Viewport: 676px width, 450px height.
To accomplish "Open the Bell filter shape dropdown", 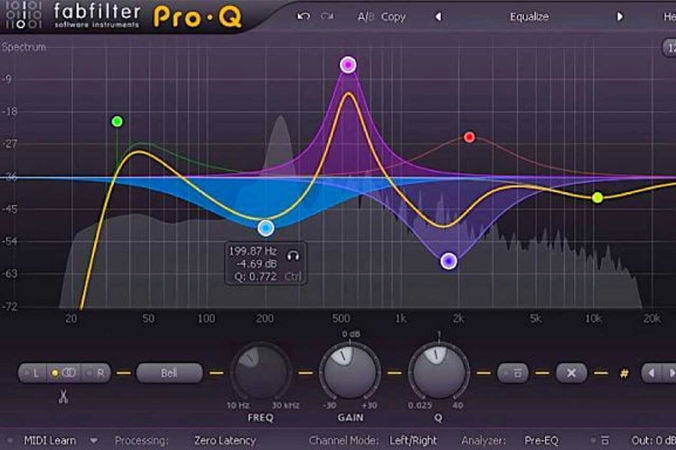I will tap(169, 373).
